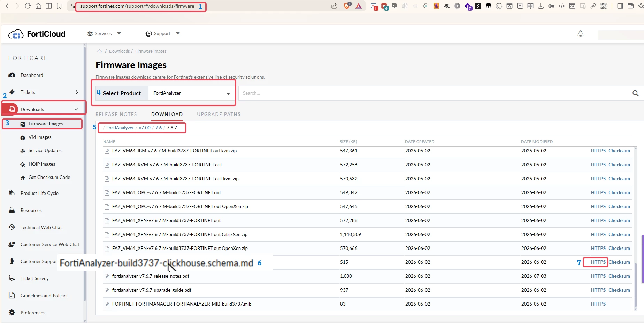The width and height of the screenshot is (644, 323).
Task: Select the Download tab
Action: click(167, 114)
